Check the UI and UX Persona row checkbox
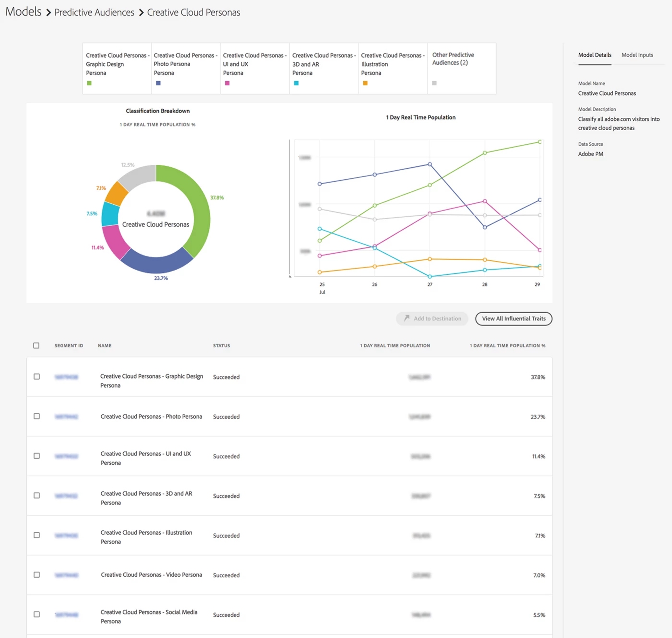672x638 pixels. coord(36,456)
